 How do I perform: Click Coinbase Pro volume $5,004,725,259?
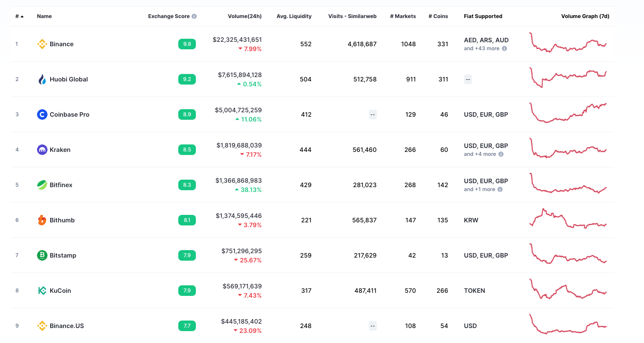[x=238, y=110]
